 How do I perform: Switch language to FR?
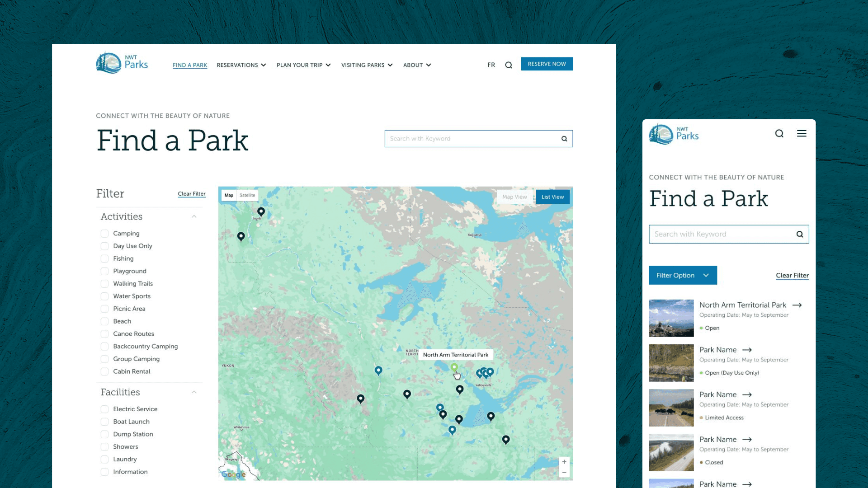491,65
